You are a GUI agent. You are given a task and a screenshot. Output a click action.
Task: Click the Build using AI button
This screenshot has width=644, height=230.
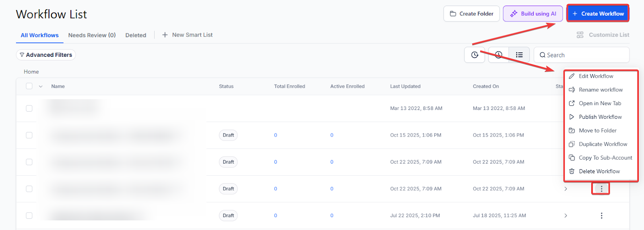[533, 14]
